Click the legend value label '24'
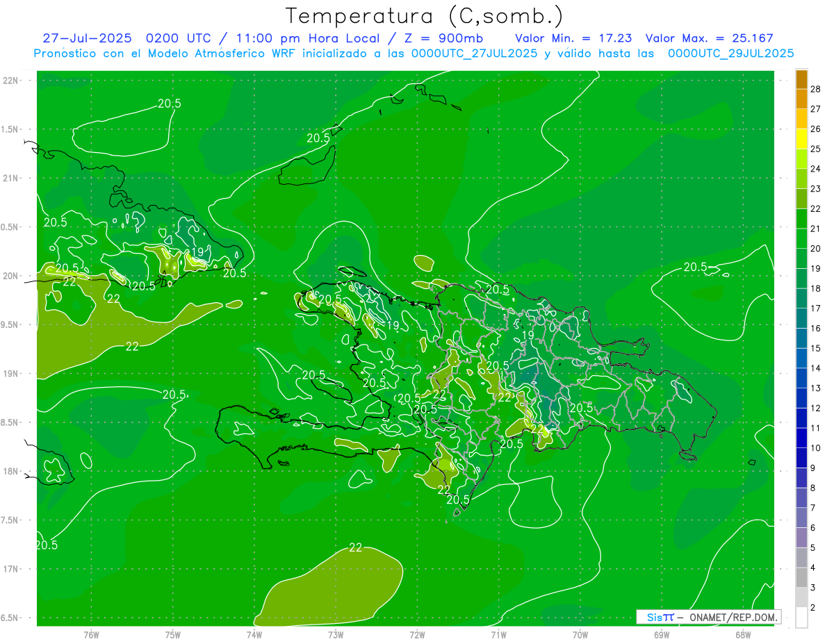 (x=815, y=169)
